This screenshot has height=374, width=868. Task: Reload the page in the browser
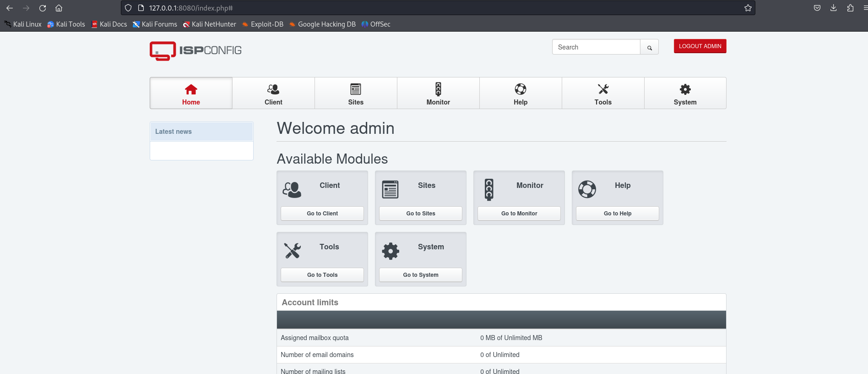pos(43,8)
